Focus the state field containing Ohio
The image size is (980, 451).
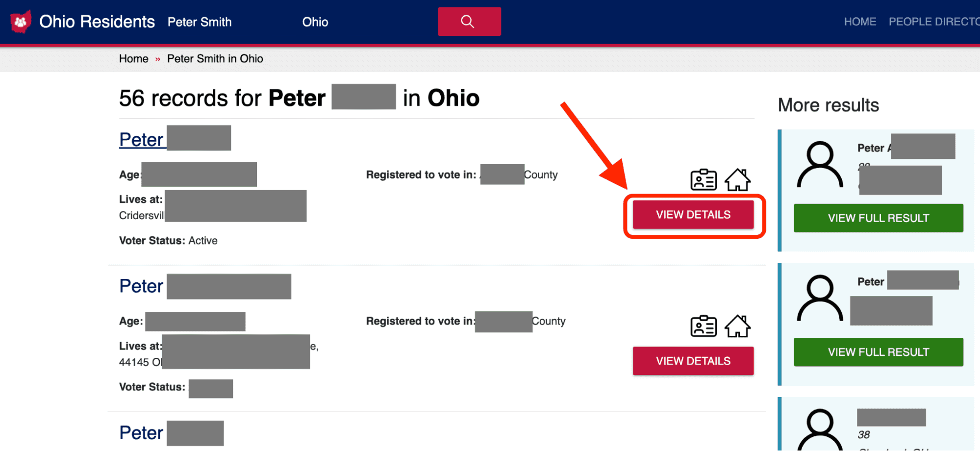(x=365, y=22)
